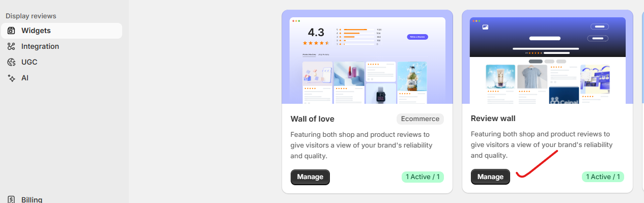This screenshot has height=203, width=644.
Task: Select the Review wall card title
Action: click(493, 119)
